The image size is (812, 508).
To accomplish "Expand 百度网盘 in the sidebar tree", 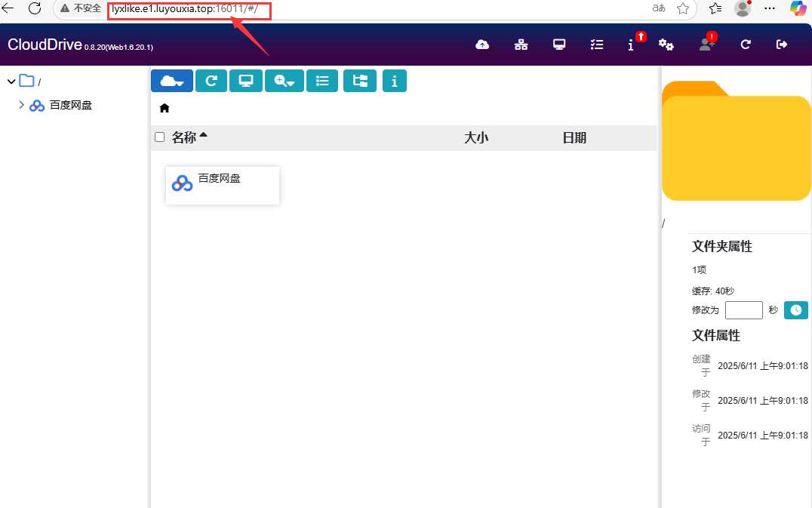I will 21,105.
